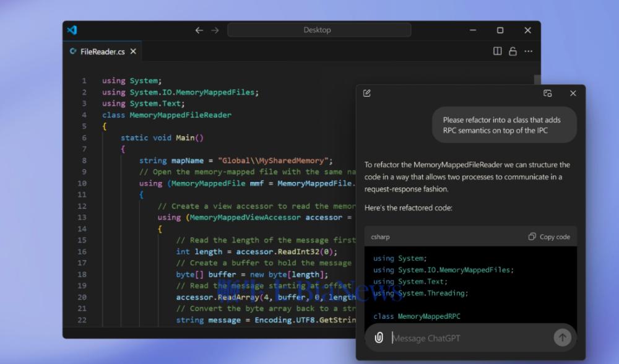Click "static void Main()" line

[162, 138]
